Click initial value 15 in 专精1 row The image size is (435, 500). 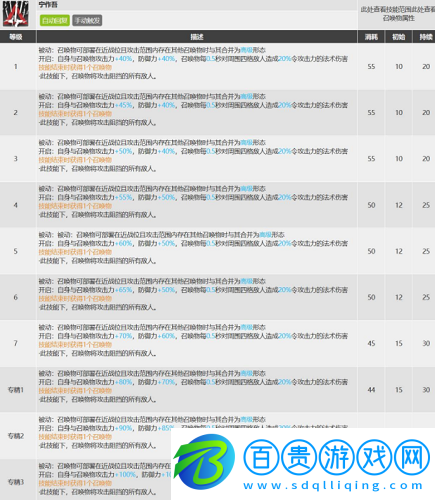coord(399,389)
